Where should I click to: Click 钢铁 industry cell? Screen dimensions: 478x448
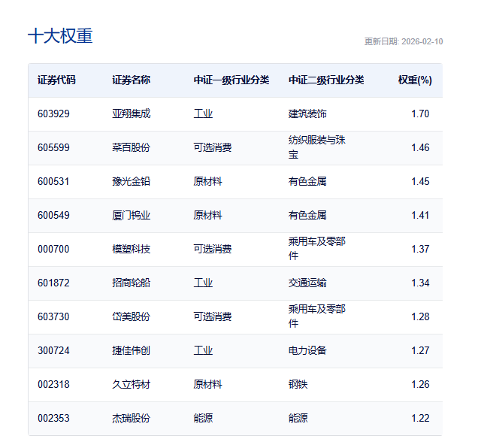298,385
